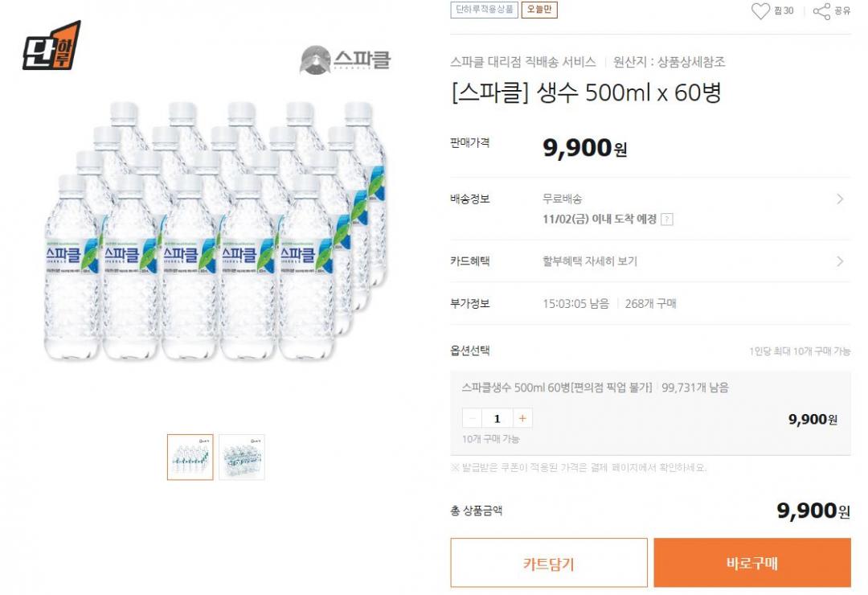Click the share icon
Screen dimensions: 868x595
point(821,10)
